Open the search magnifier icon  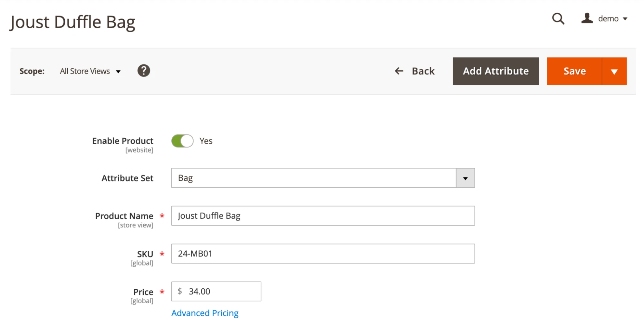point(558,19)
